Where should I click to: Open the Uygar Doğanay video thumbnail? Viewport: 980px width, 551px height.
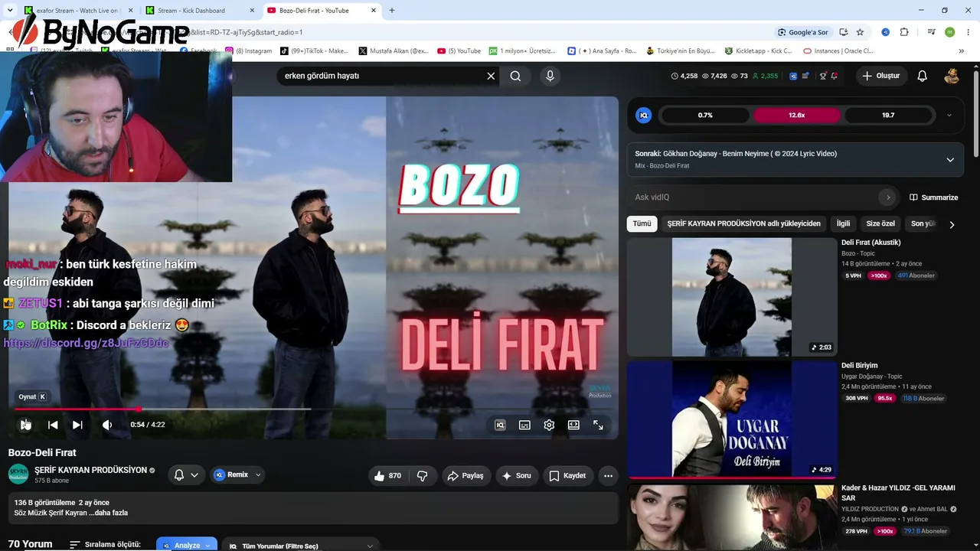[x=732, y=419]
